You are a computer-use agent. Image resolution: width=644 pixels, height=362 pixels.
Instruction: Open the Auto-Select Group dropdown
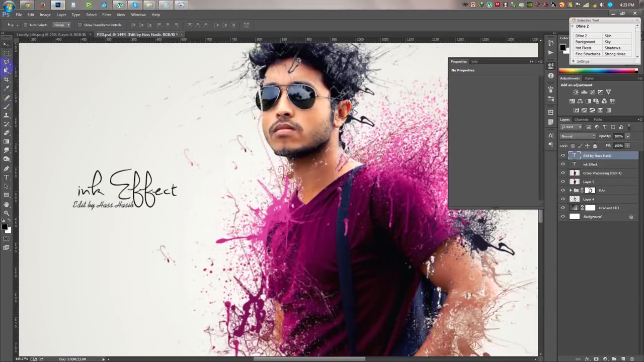62,25
